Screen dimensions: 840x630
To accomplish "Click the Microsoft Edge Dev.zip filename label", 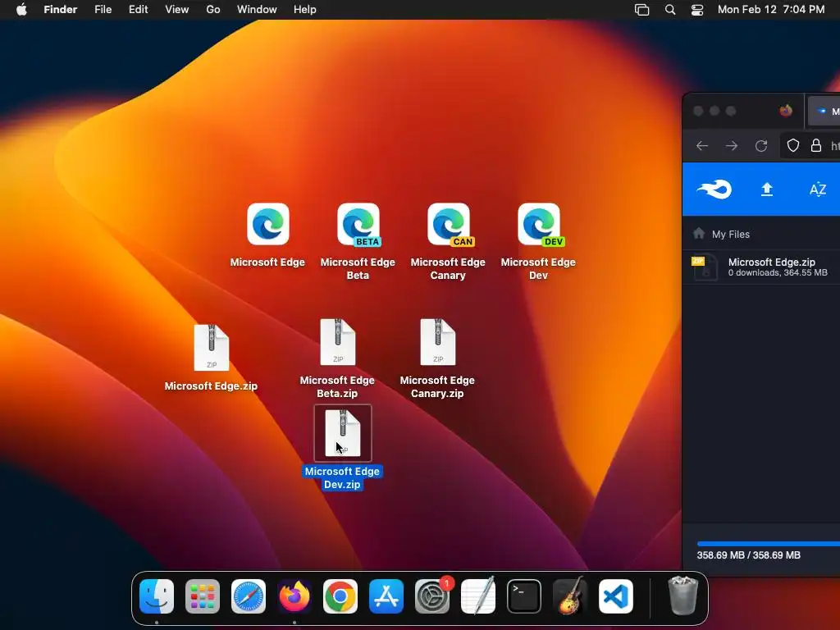I will (x=342, y=478).
